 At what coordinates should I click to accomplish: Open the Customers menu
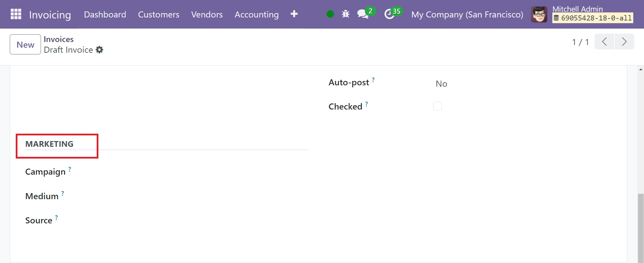click(158, 14)
